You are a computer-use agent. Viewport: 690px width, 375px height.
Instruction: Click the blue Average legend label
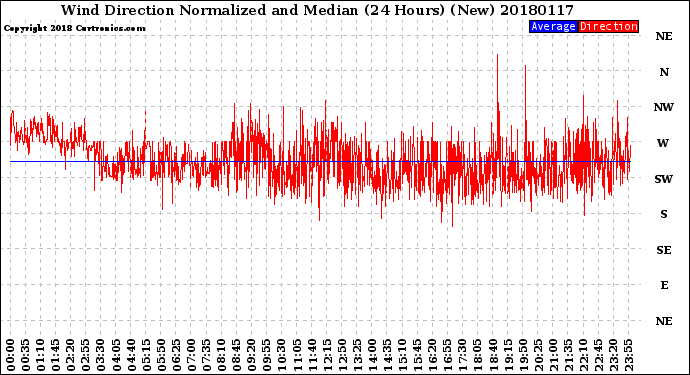[x=553, y=26]
